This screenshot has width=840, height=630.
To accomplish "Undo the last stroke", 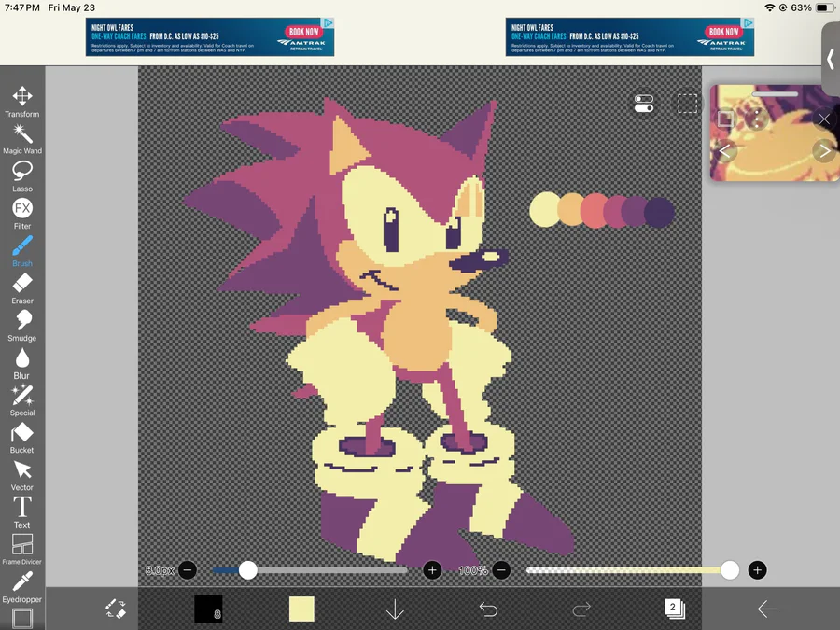I will tap(488, 609).
